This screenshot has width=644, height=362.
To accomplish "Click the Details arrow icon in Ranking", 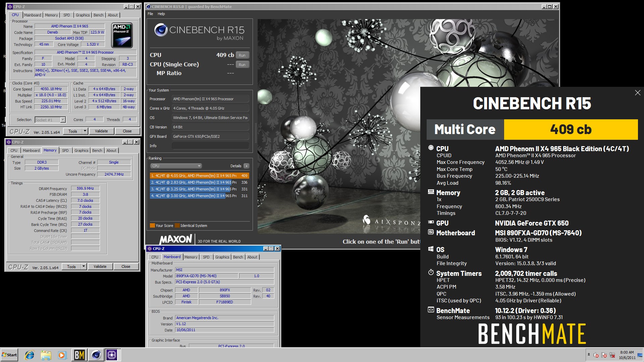I will click(x=247, y=166).
